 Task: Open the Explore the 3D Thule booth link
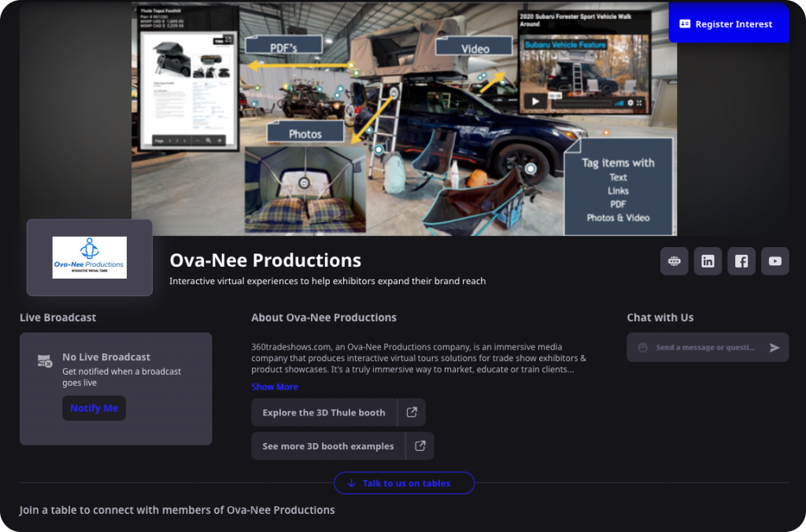(324, 412)
